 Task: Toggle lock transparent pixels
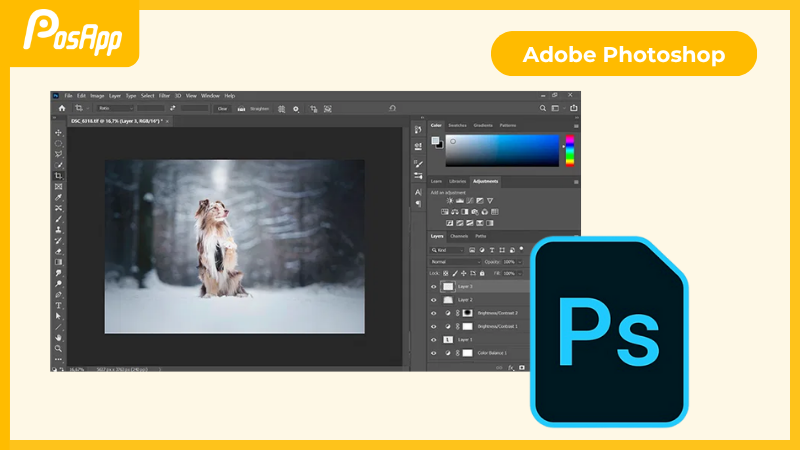pyautogui.click(x=445, y=273)
